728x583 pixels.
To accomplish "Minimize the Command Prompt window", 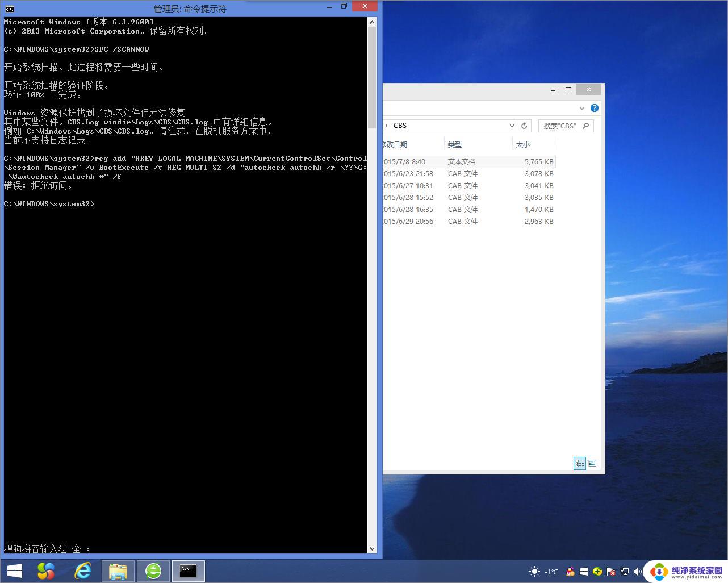I will click(x=330, y=7).
